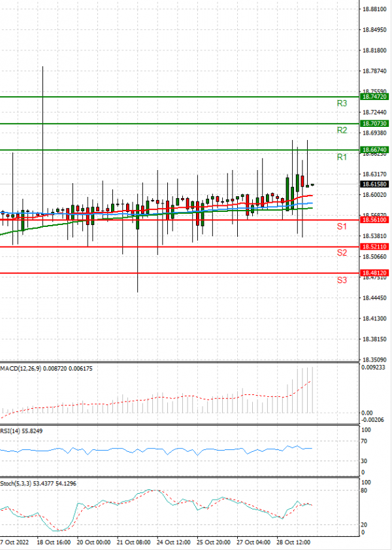392x550 pixels.
Task: Click the R2 resistance label
Action: pos(342,130)
